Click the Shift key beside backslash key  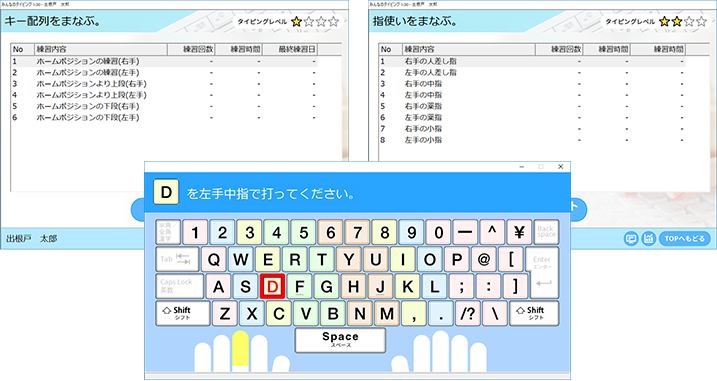pyautogui.click(x=534, y=313)
